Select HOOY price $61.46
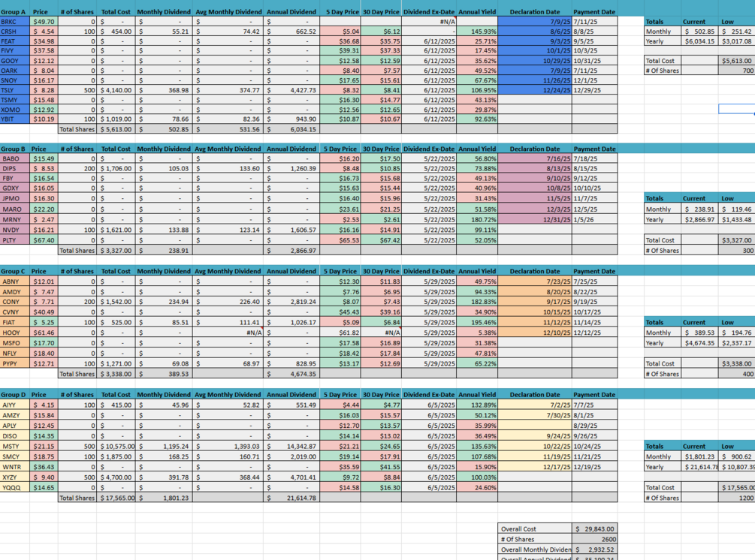 click(x=44, y=333)
